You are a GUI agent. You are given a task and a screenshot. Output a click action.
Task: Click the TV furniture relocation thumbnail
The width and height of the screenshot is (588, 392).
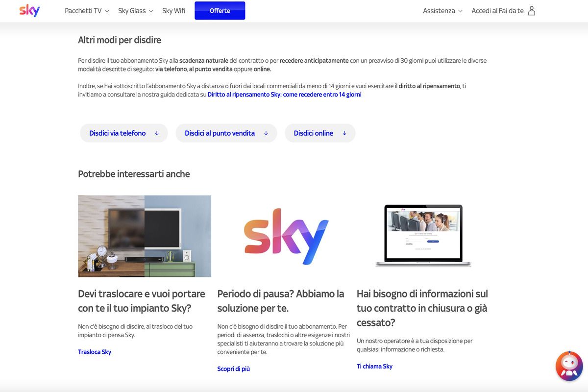[x=145, y=236]
